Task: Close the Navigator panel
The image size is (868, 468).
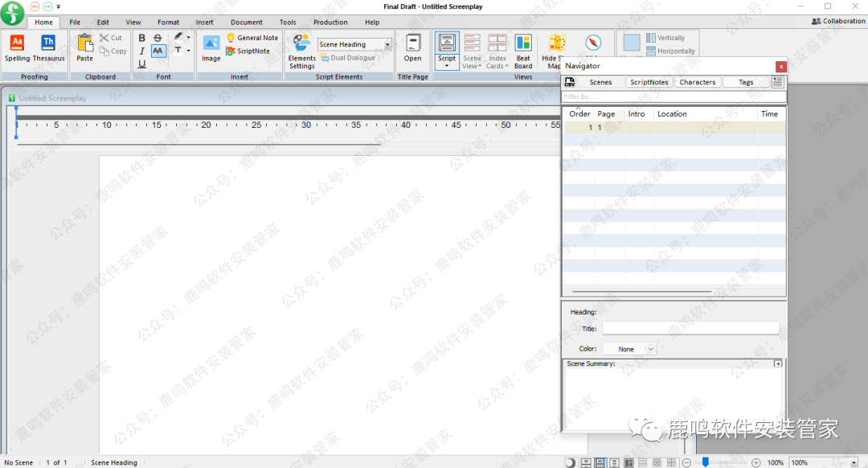Action: click(x=780, y=67)
